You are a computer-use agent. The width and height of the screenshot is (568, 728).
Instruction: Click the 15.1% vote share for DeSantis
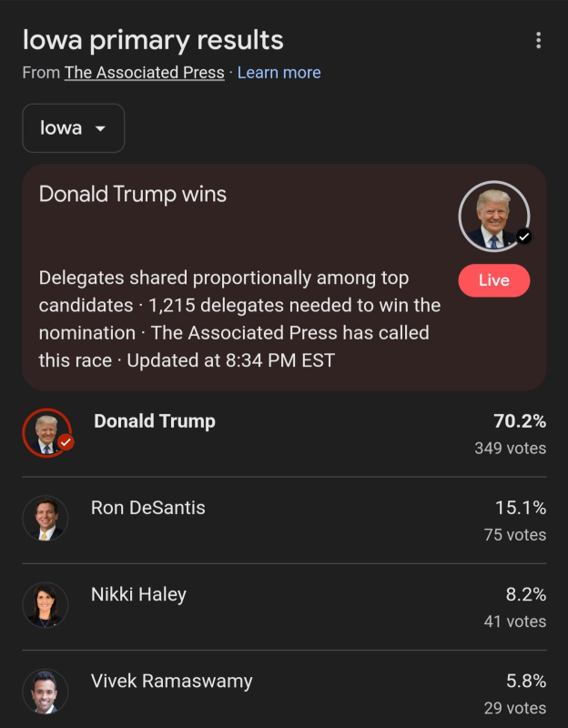click(520, 508)
